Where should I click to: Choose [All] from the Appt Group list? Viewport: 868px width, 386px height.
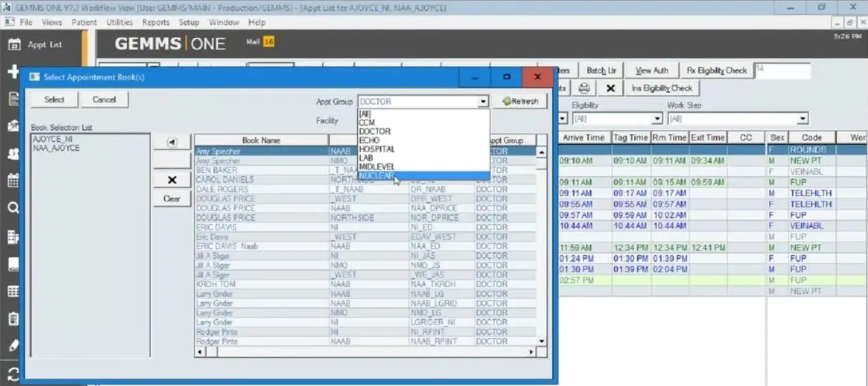coord(423,114)
